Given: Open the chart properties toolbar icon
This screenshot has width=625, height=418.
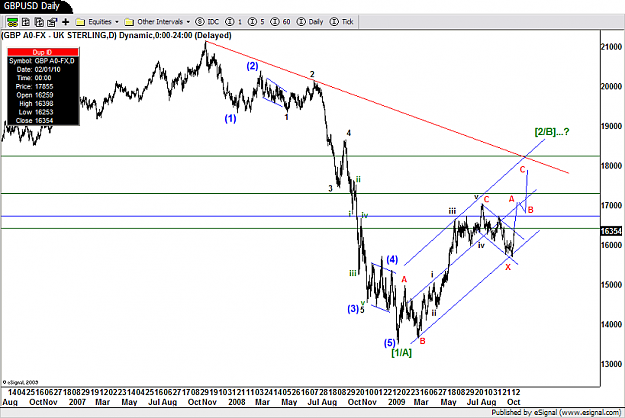Looking at the screenshot, I should tap(52, 22).
